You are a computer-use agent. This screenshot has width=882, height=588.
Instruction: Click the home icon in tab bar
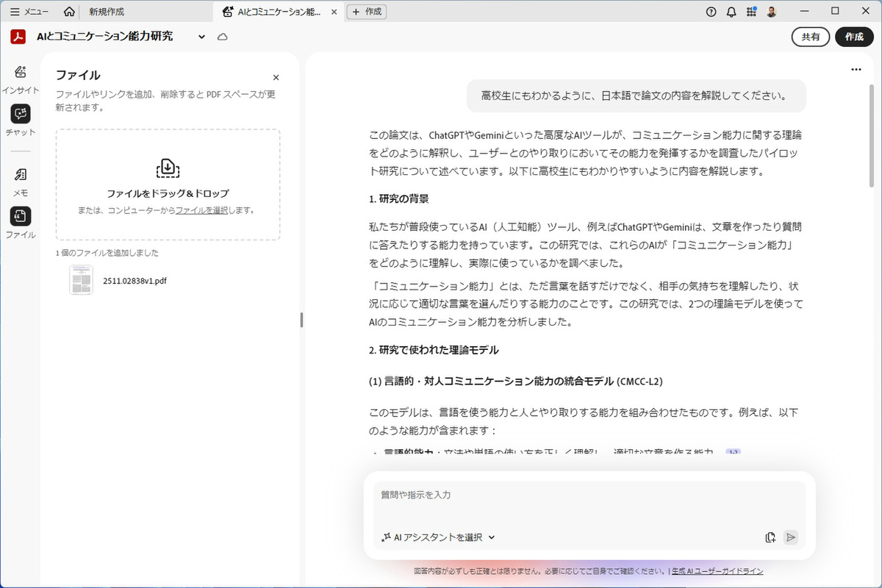click(x=69, y=12)
